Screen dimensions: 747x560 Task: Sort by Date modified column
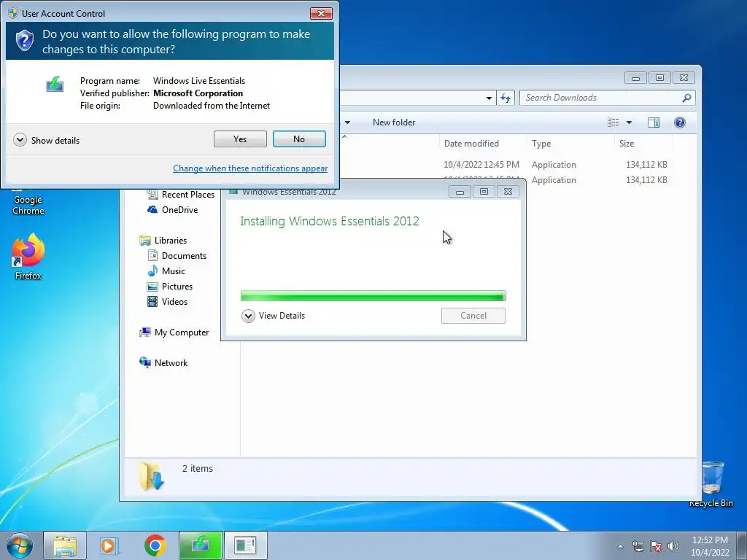tap(471, 144)
